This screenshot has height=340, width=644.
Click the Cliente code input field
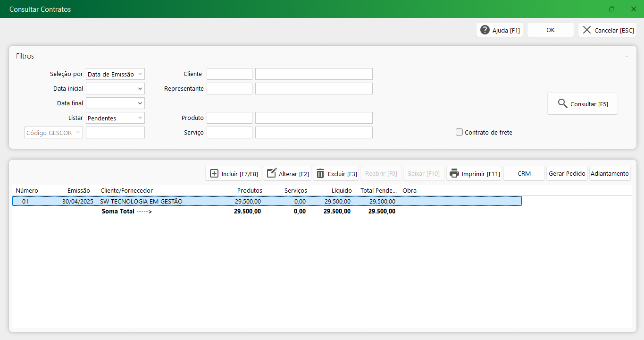pyautogui.click(x=229, y=74)
